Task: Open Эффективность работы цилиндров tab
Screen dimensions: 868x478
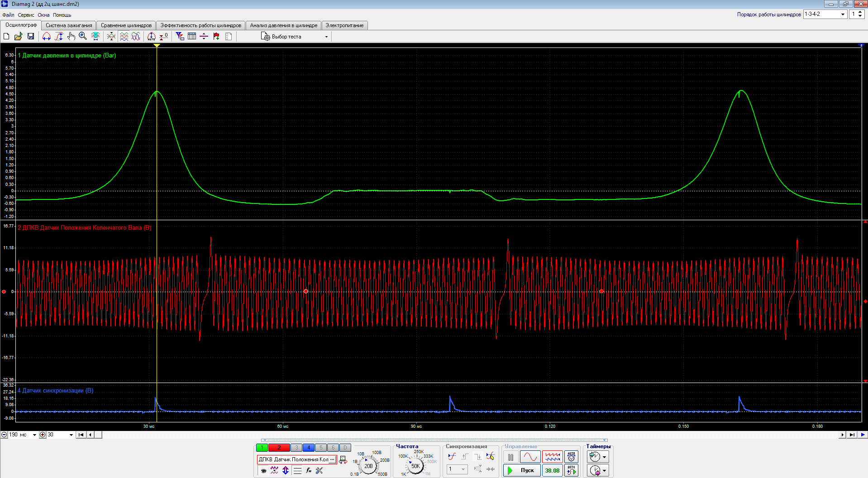Action: point(201,25)
